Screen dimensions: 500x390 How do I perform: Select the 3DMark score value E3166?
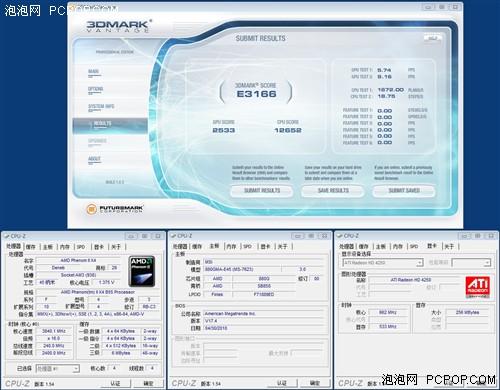click(256, 94)
